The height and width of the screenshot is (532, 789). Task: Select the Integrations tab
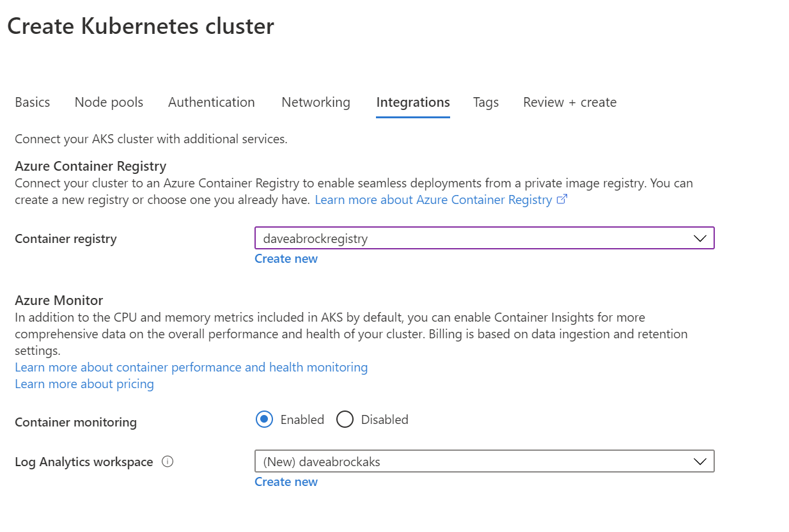(412, 102)
